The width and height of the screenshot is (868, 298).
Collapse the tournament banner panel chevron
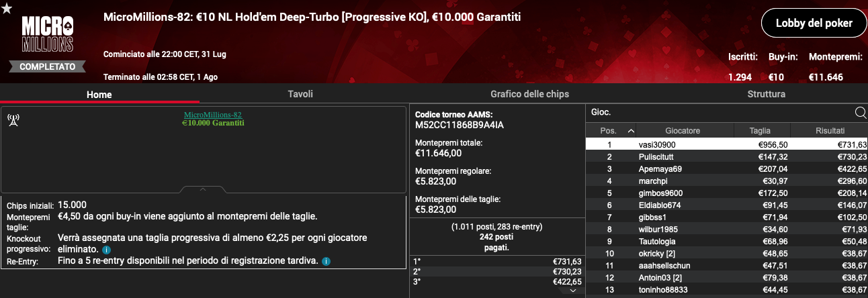203,190
